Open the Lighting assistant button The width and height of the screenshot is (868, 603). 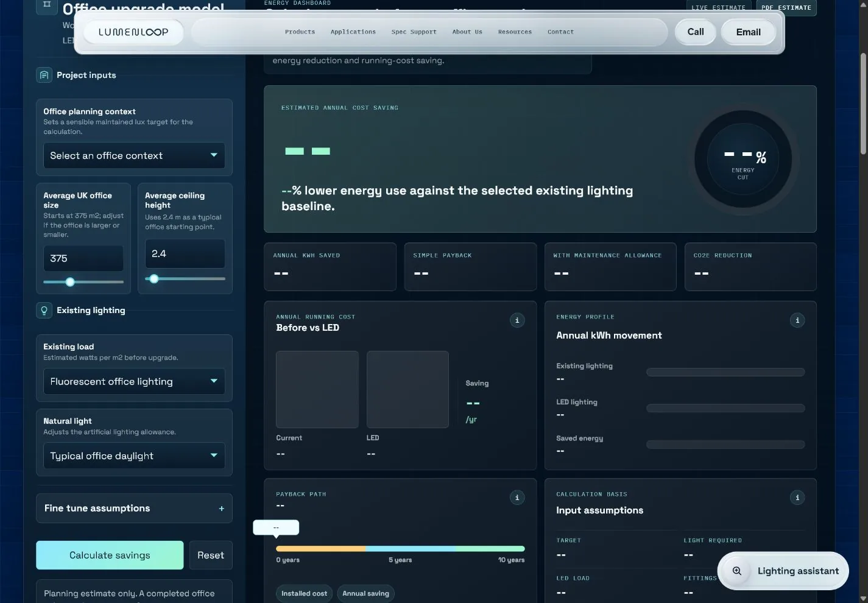point(783,571)
